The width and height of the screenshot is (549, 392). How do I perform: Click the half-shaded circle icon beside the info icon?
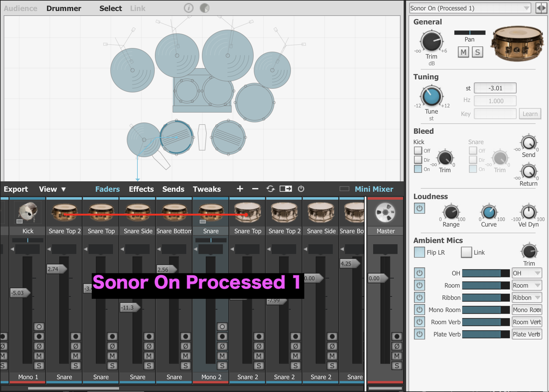(205, 8)
